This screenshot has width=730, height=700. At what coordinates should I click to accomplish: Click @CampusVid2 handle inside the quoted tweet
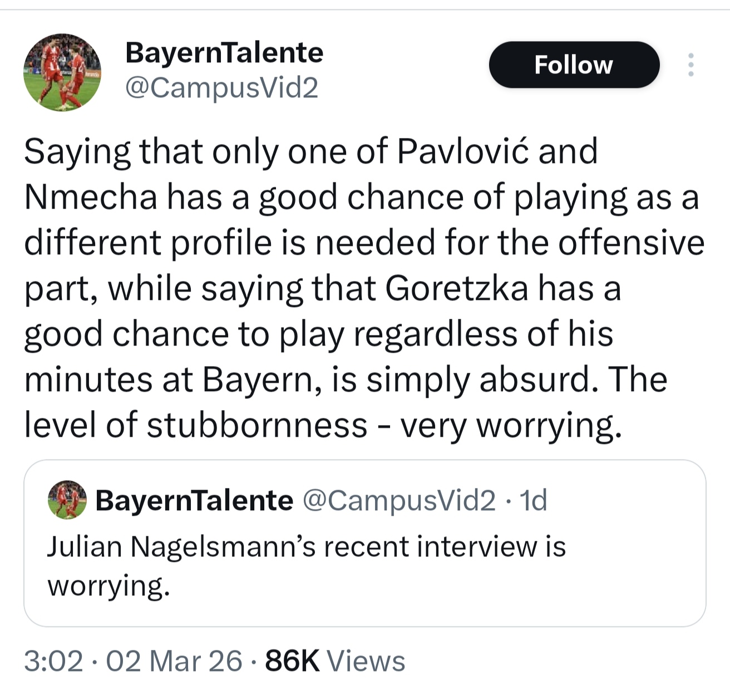click(399, 500)
